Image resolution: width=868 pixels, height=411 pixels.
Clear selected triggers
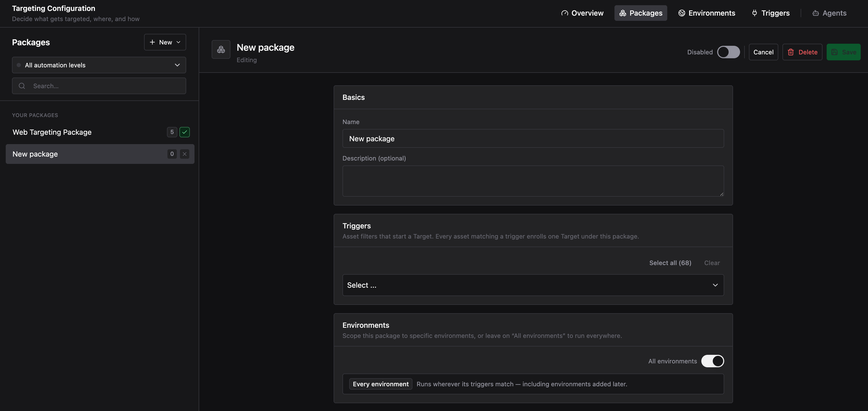(712, 263)
